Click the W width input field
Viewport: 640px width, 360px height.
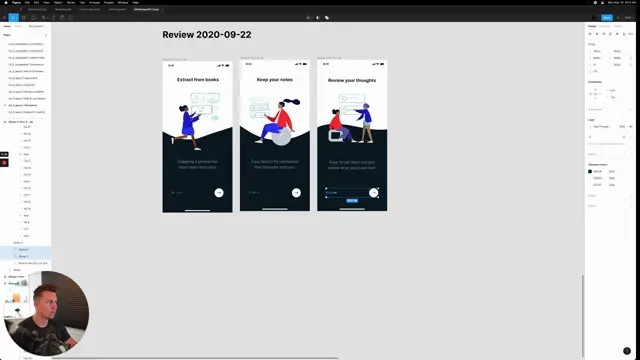click(x=596, y=58)
